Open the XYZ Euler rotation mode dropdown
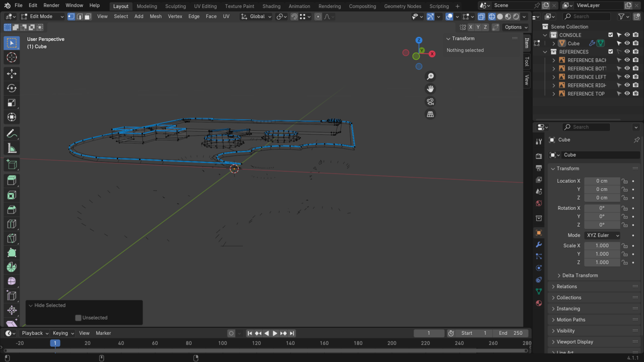Image resolution: width=644 pixels, height=362 pixels. 602,235
